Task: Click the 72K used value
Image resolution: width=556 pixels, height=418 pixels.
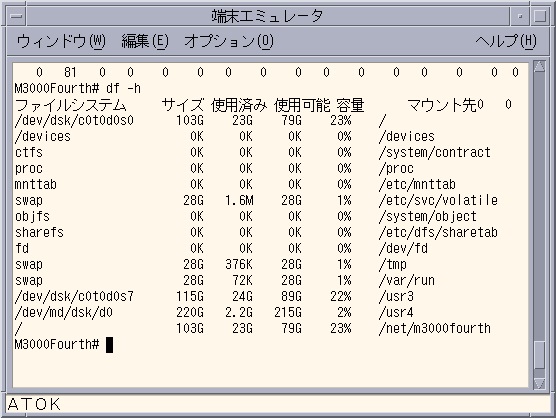Action: (243, 280)
